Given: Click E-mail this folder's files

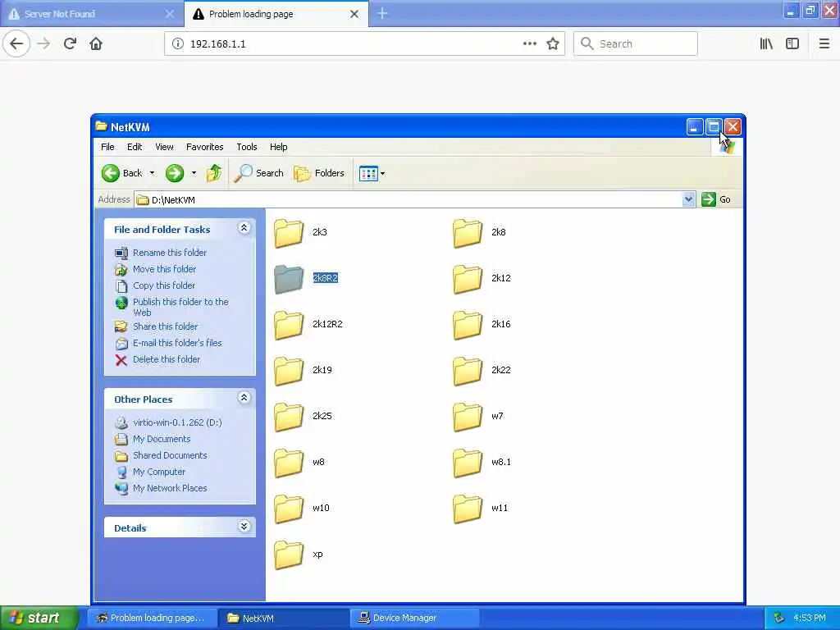Looking at the screenshot, I should [177, 343].
